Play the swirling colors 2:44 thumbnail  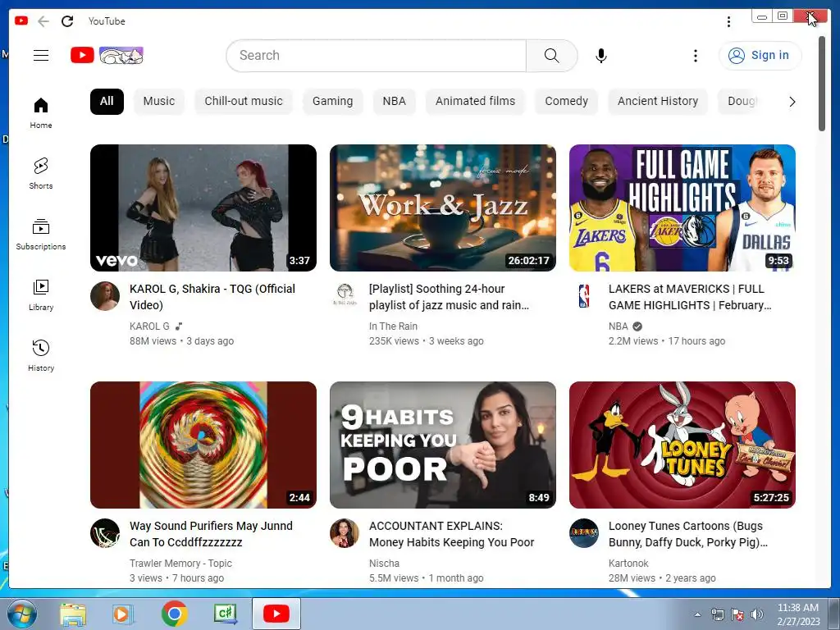pyautogui.click(x=203, y=445)
